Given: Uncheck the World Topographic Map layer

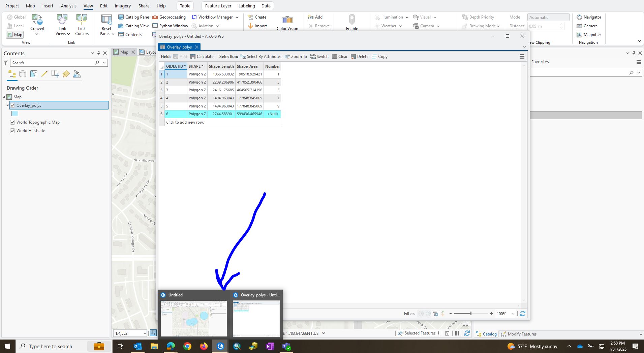Looking at the screenshot, I should (12, 122).
